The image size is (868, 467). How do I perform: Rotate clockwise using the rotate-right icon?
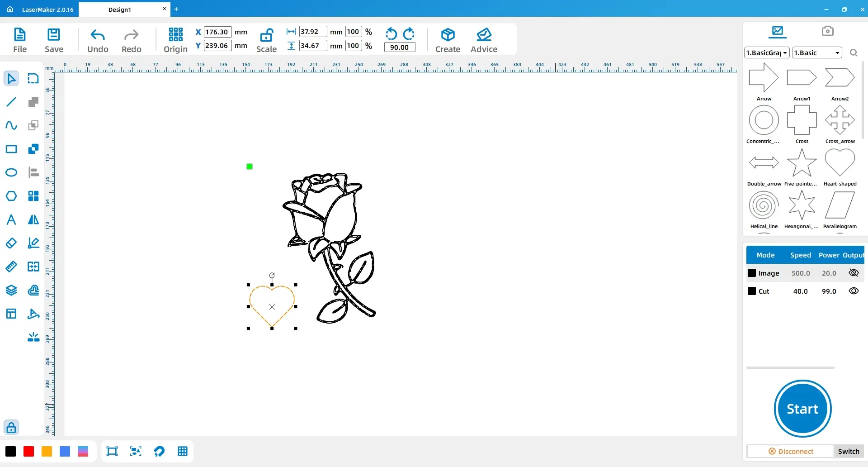click(x=409, y=34)
